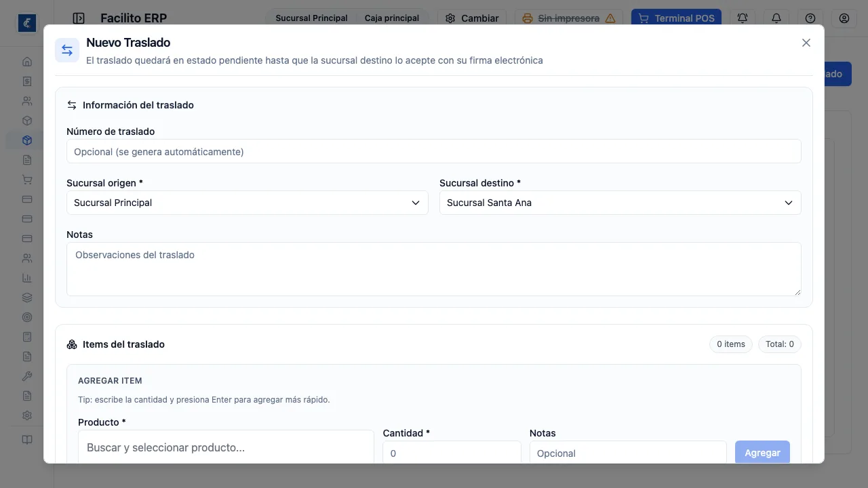Image resolution: width=868 pixels, height=488 pixels.
Task: Open the dollar receipt icon in the sidebar
Action: coord(27,81)
